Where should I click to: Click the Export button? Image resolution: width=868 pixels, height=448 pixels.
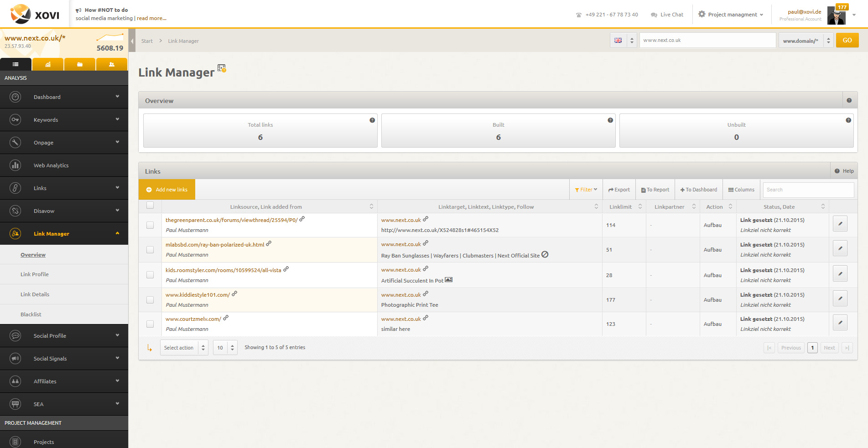tap(619, 190)
